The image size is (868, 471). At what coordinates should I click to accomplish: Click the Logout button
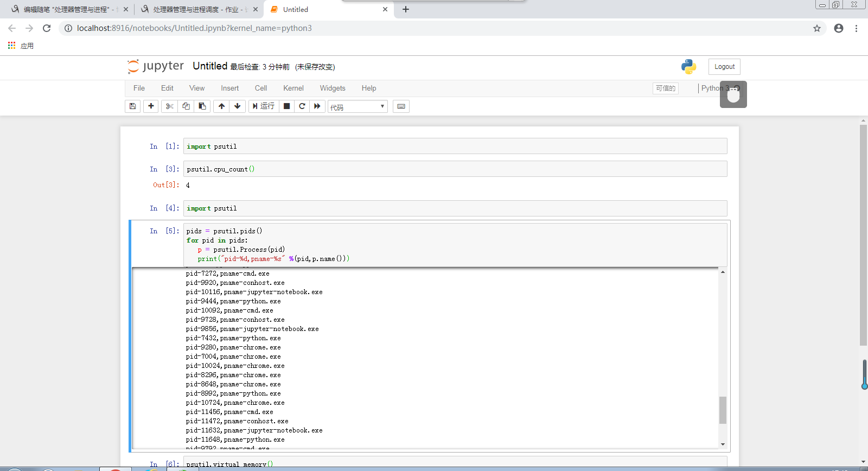click(724, 67)
